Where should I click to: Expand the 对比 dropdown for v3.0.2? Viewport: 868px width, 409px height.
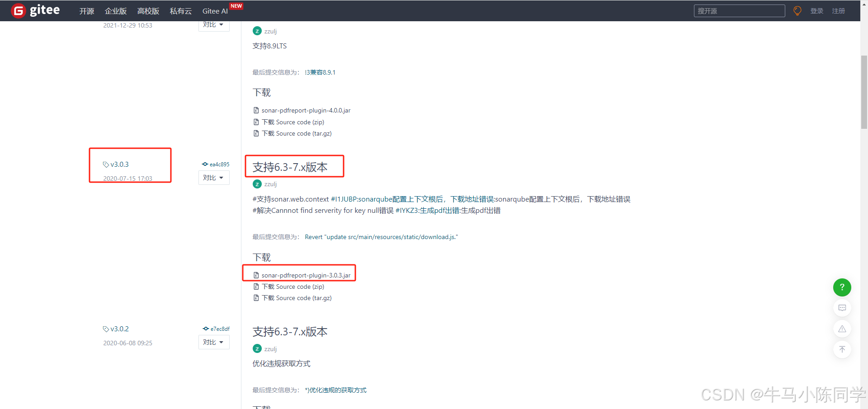point(214,342)
